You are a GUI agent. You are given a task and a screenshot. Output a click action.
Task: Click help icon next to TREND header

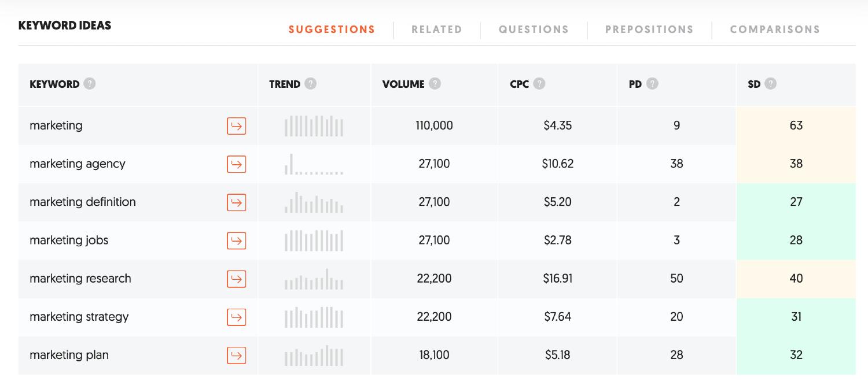(x=311, y=84)
